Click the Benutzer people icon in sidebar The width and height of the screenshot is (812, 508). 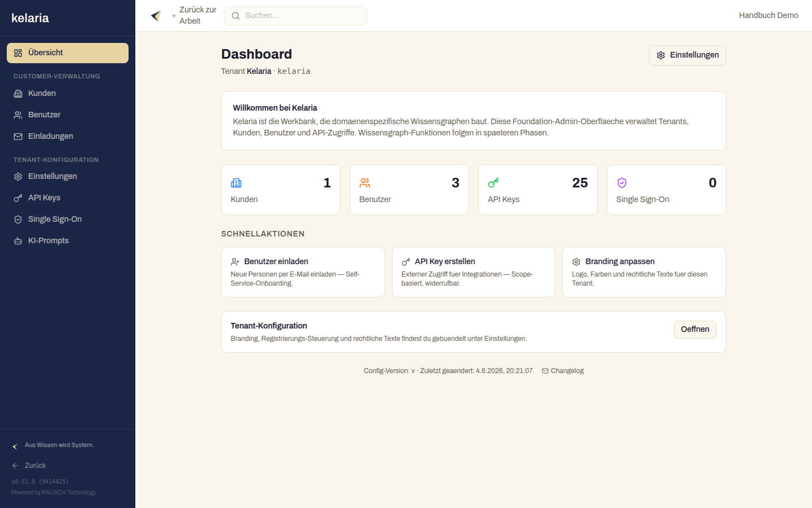click(x=18, y=115)
